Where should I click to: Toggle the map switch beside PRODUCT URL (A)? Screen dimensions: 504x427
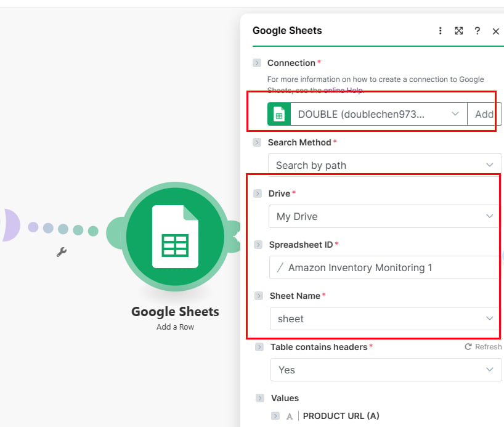[275, 416]
